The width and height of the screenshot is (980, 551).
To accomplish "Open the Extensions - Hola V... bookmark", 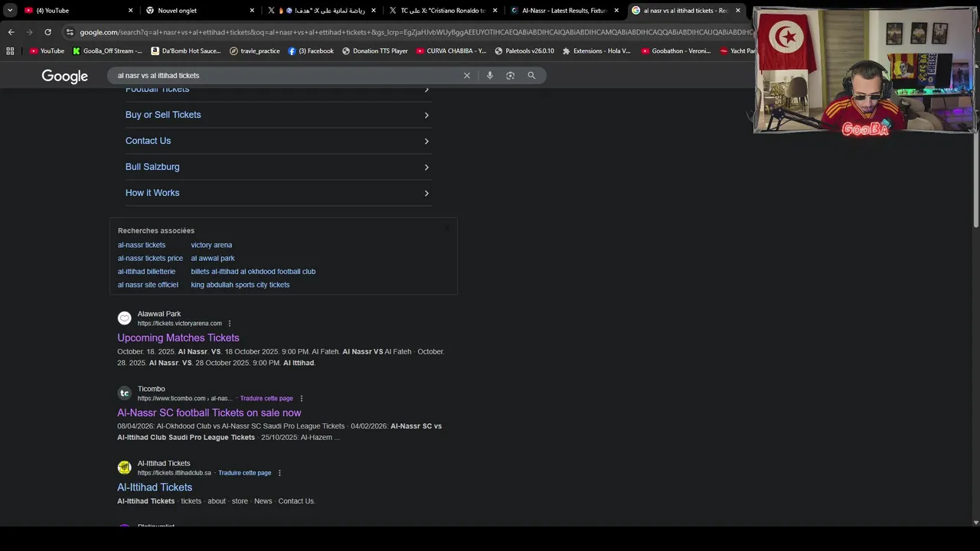I will (x=596, y=51).
